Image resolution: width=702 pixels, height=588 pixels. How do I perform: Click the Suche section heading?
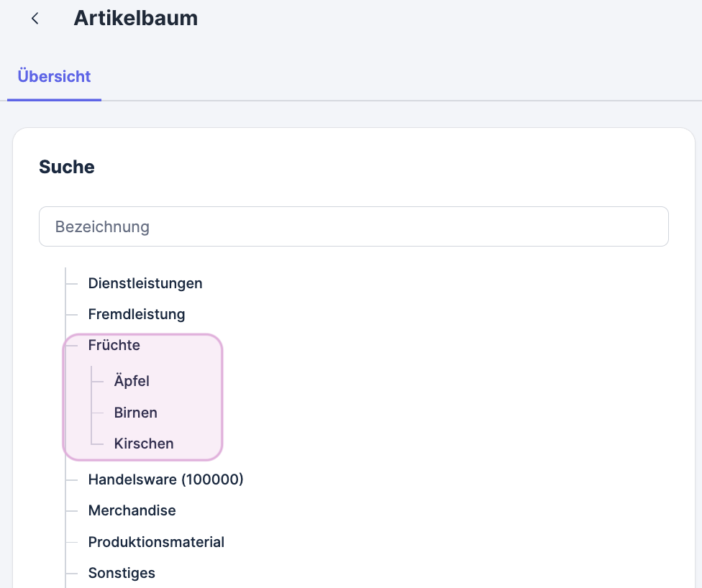click(67, 167)
